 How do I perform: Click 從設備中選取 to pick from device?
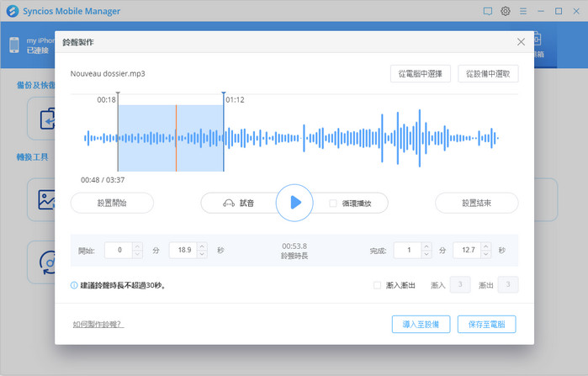[x=488, y=74]
